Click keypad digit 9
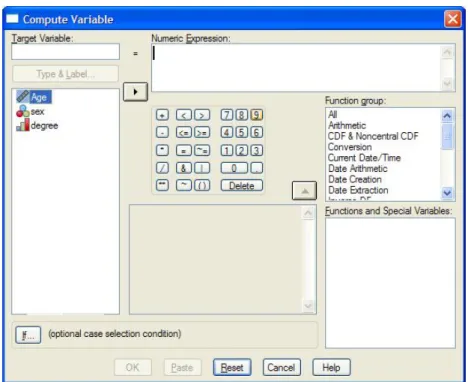 coord(256,115)
